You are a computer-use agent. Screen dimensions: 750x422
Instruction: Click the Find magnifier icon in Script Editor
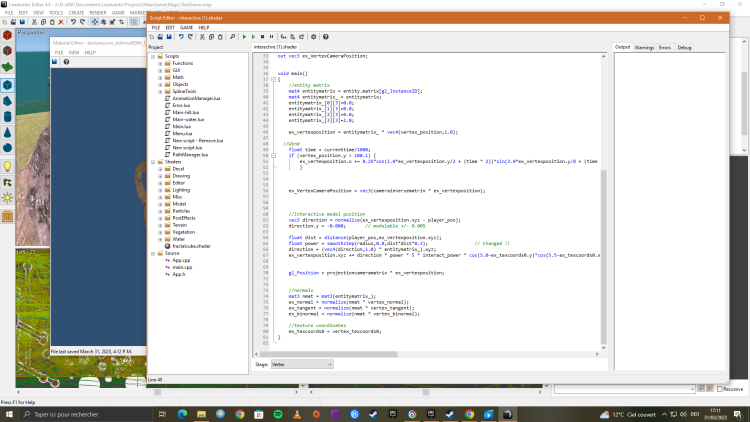[x=230, y=36]
